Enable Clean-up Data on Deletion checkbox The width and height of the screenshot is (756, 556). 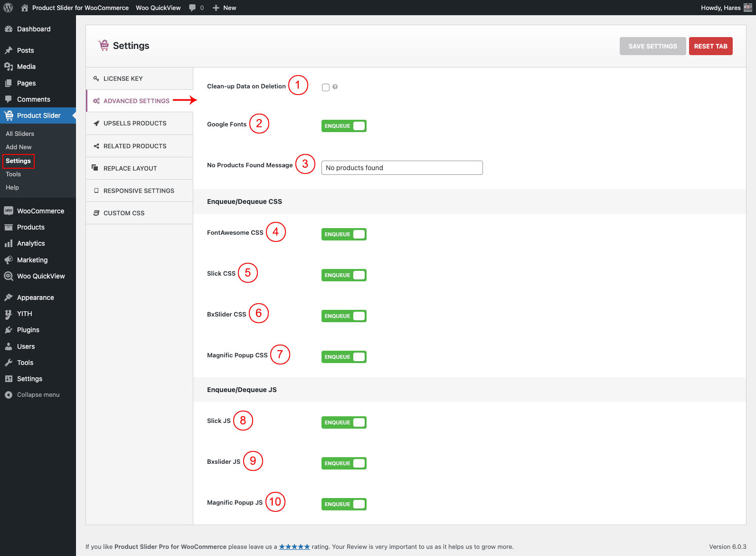click(x=326, y=87)
